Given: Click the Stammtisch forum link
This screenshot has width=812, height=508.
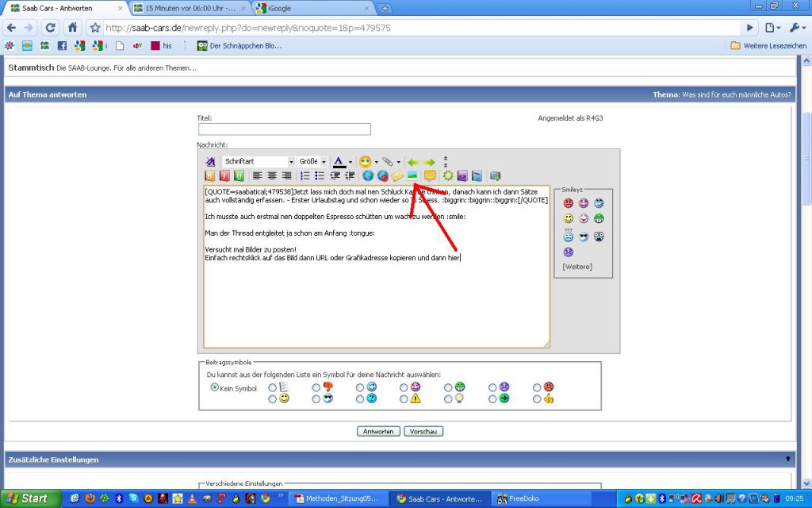Looking at the screenshot, I should point(31,67).
